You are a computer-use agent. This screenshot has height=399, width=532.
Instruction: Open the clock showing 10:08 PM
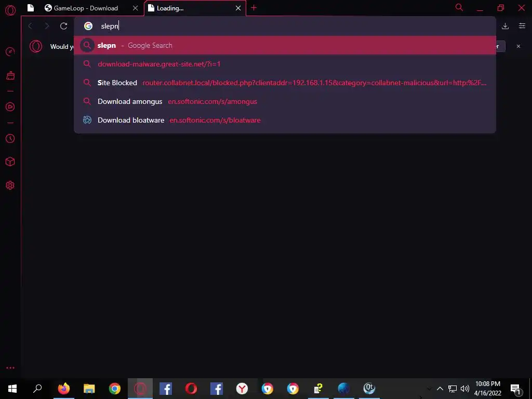coord(487,389)
